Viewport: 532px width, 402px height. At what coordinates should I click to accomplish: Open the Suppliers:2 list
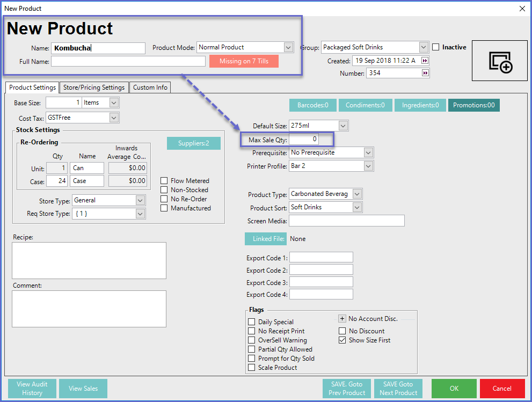coord(193,143)
